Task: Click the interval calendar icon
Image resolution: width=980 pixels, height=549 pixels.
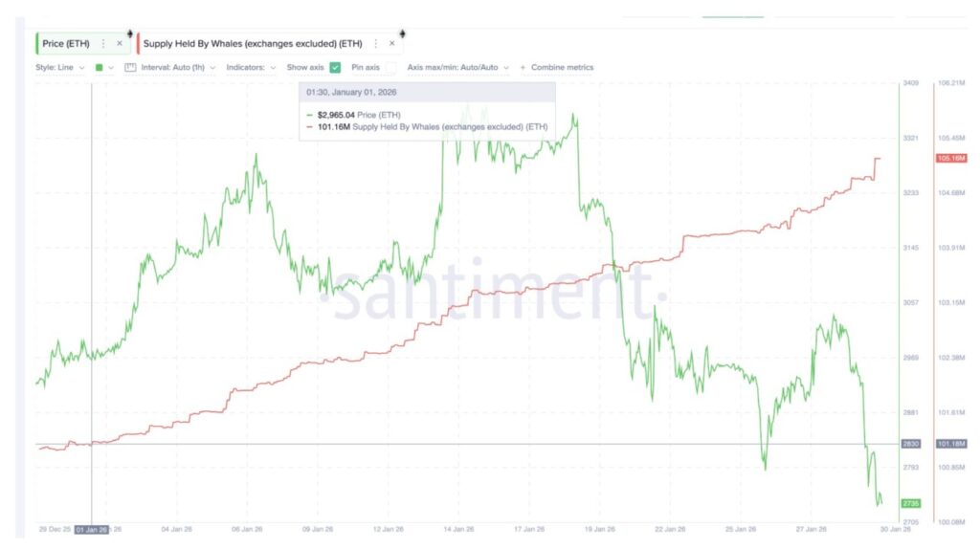Action: 131,68
